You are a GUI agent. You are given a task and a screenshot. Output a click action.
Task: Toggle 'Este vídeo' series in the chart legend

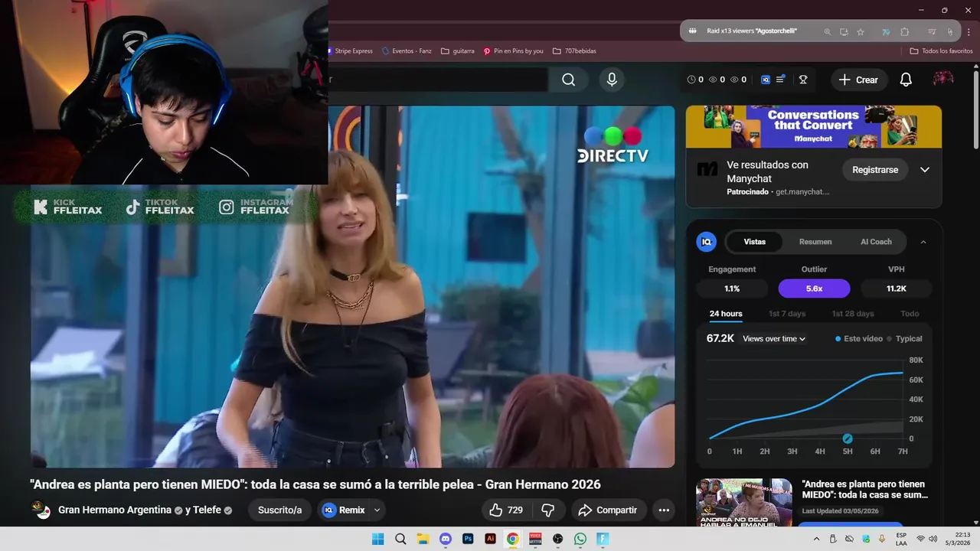pos(859,338)
